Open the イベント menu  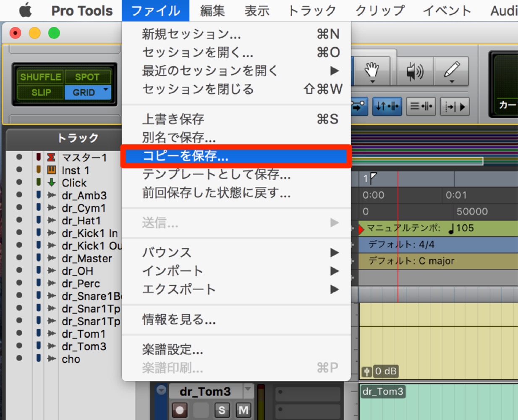click(447, 10)
